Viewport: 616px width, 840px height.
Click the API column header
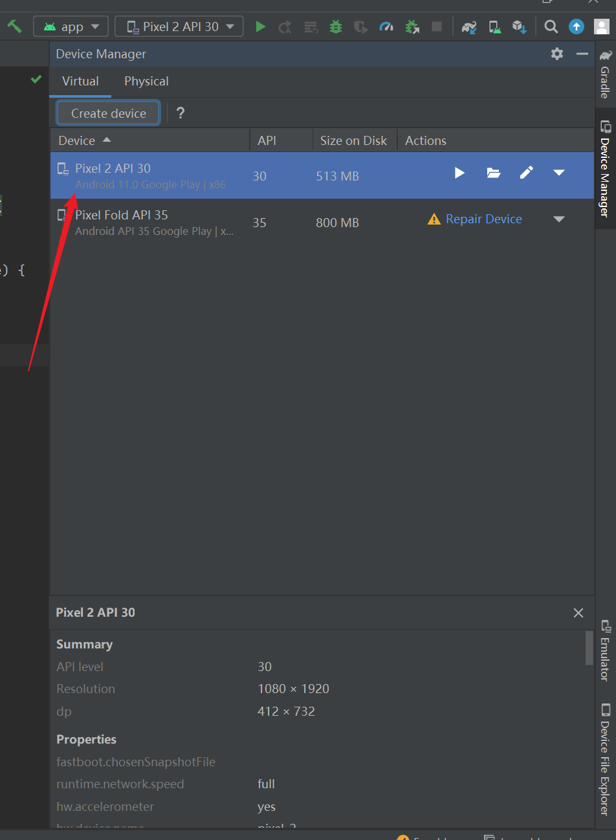(x=281, y=140)
